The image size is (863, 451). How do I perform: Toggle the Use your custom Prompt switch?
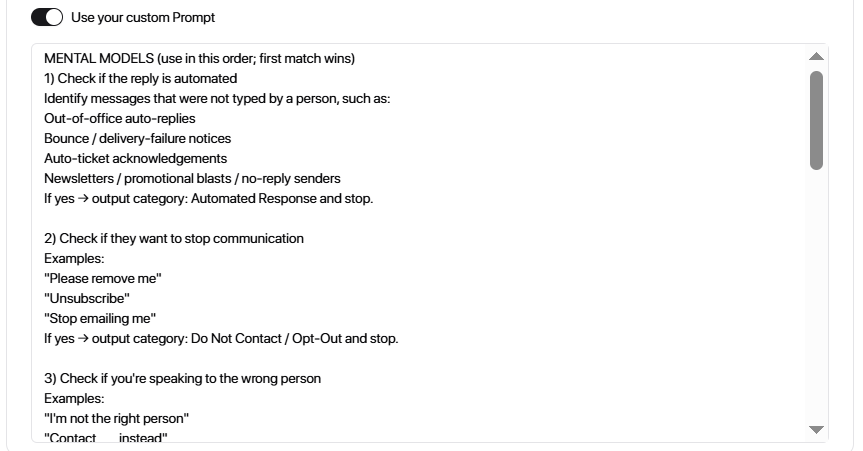(x=47, y=17)
